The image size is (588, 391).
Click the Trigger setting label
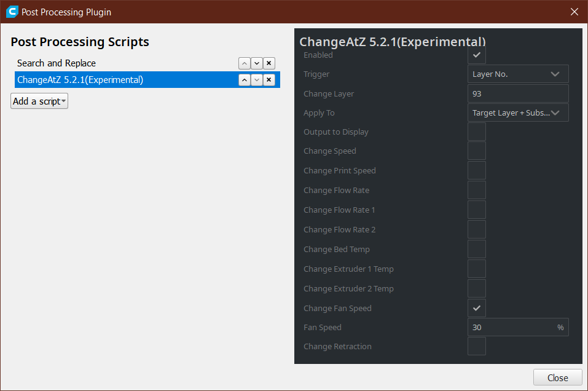click(x=316, y=74)
